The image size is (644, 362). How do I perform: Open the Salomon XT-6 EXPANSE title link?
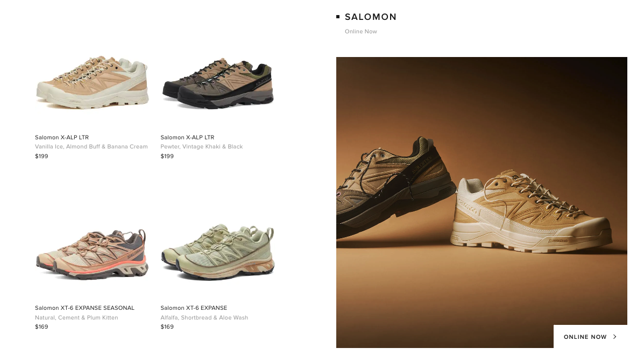(194, 308)
